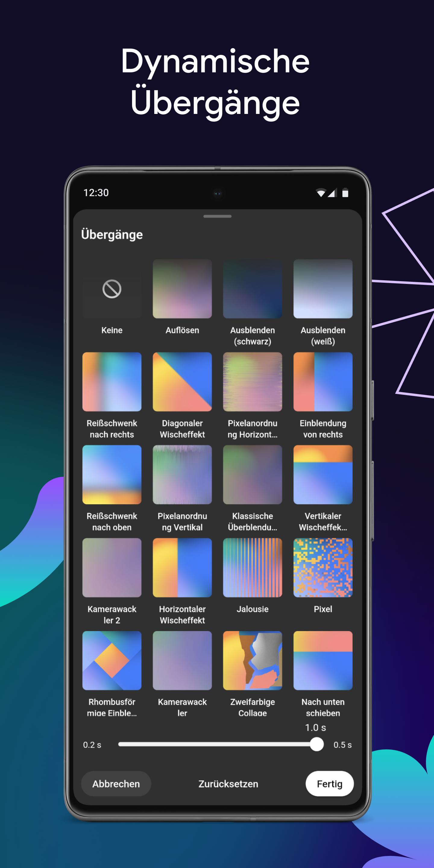Choose the Auflösen transition thumbnail
Viewport: 434px width, 868px height.
coord(182,289)
